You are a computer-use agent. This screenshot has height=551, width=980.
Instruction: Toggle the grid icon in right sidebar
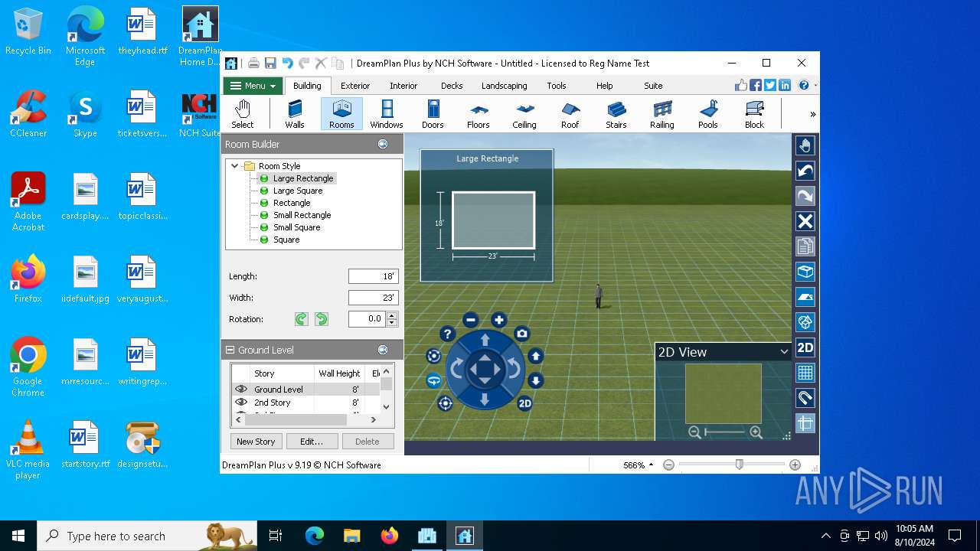[x=805, y=373]
